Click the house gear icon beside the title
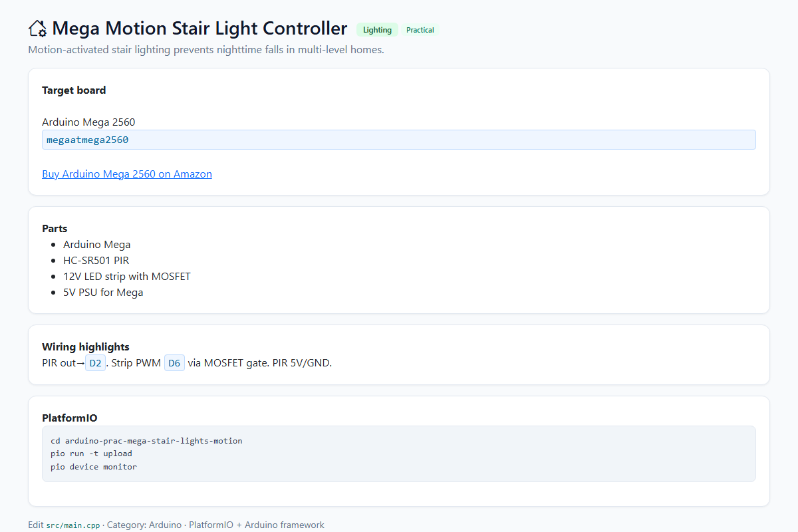 [x=38, y=29]
